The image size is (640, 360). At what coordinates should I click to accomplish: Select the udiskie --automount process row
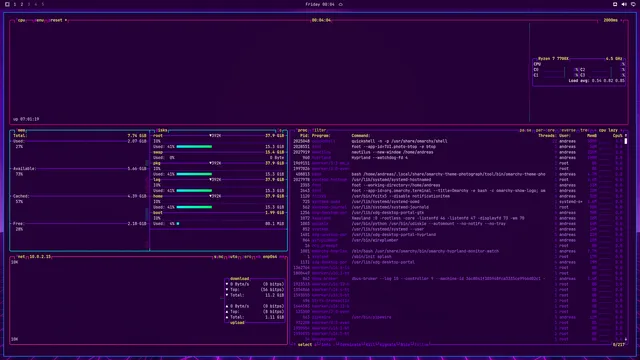click(458, 224)
